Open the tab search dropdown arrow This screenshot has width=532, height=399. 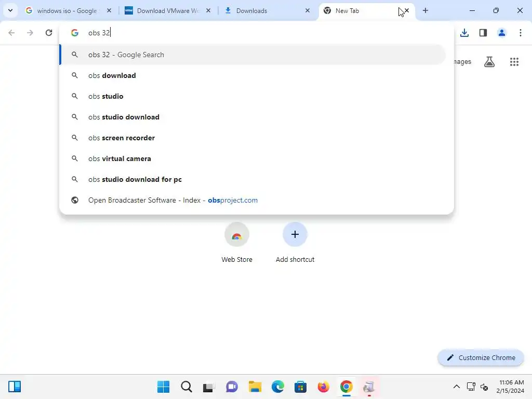click(10, 10)
